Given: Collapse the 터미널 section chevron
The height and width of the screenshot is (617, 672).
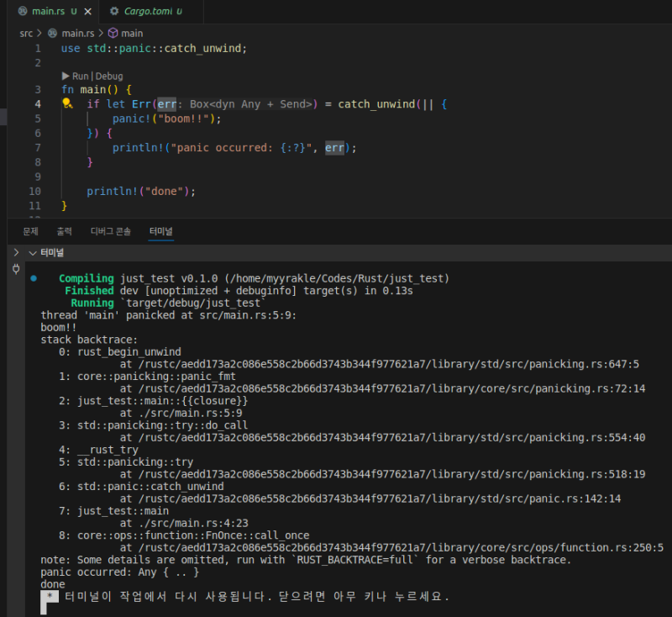Looking at the screenshot, I should (x=33, y=252).
